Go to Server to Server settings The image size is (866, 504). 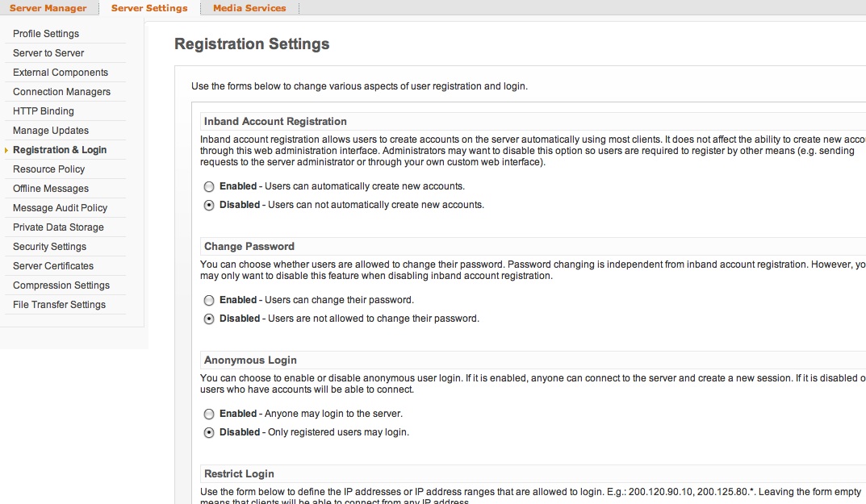click(48, 53)
